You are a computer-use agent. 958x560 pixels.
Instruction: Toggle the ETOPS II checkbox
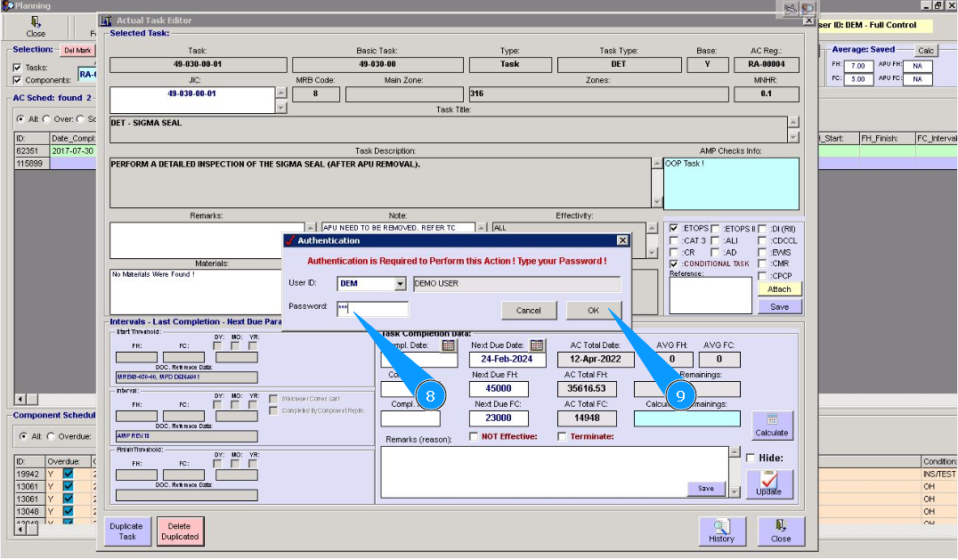[715, 229]
